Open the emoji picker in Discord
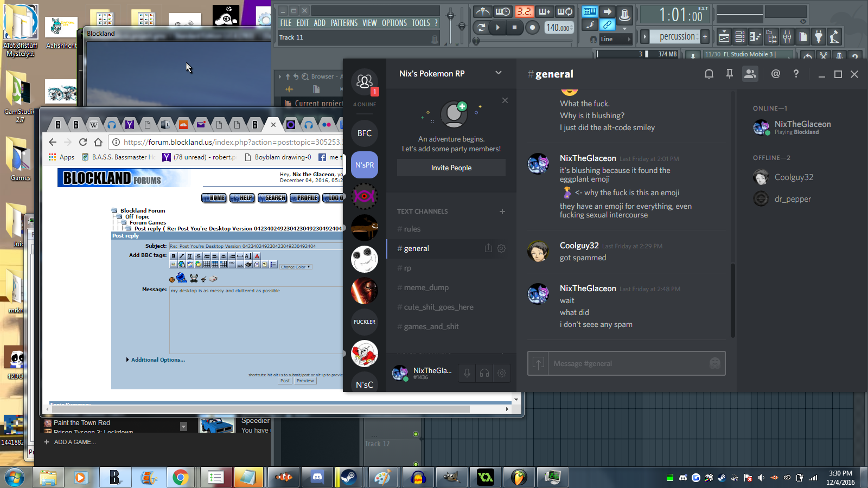 [715, 363]
